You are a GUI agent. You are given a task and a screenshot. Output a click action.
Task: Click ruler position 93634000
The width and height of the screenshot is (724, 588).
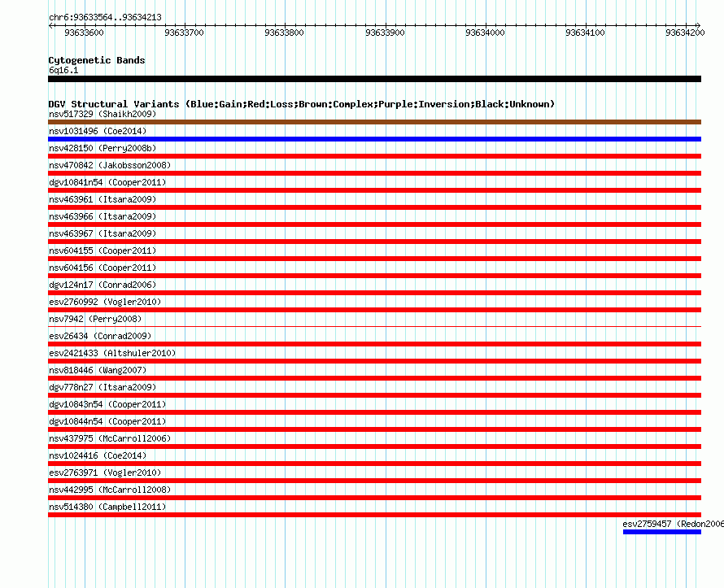(486, 33)
